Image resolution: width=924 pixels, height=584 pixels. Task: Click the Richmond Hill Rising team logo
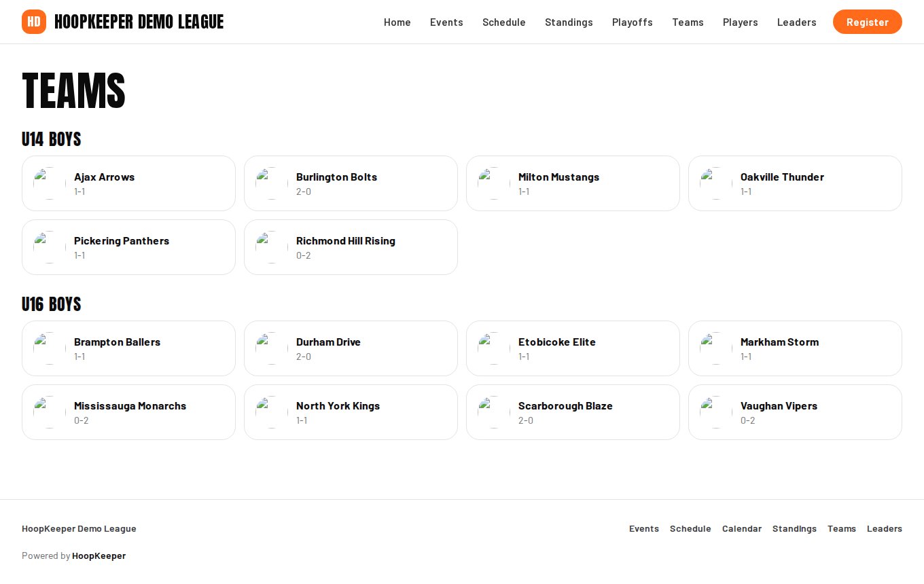(x=272, y=247)
